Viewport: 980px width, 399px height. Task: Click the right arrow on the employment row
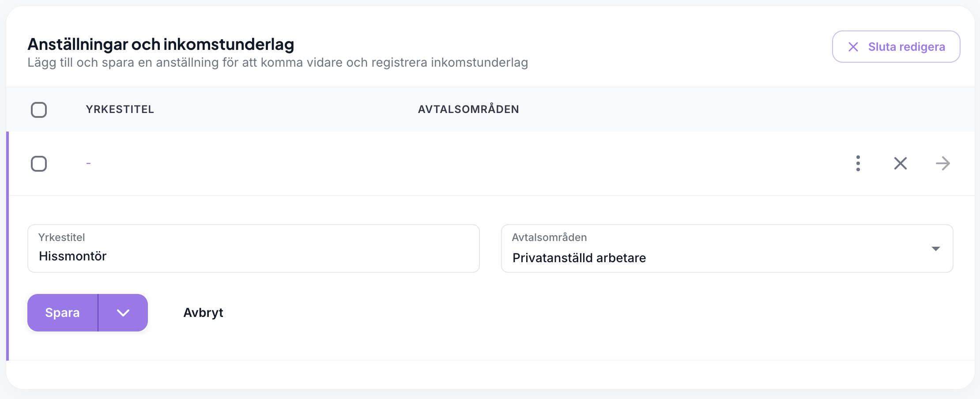point(942,163)
